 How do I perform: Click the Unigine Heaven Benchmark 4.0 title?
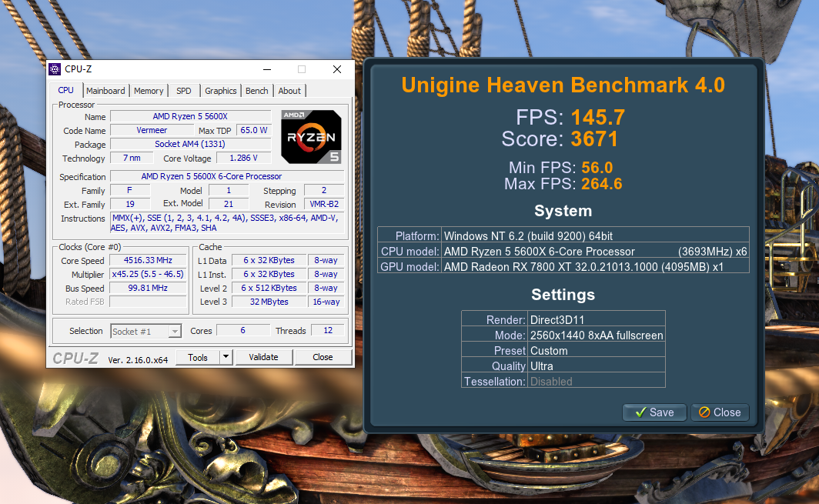[563, 85]
